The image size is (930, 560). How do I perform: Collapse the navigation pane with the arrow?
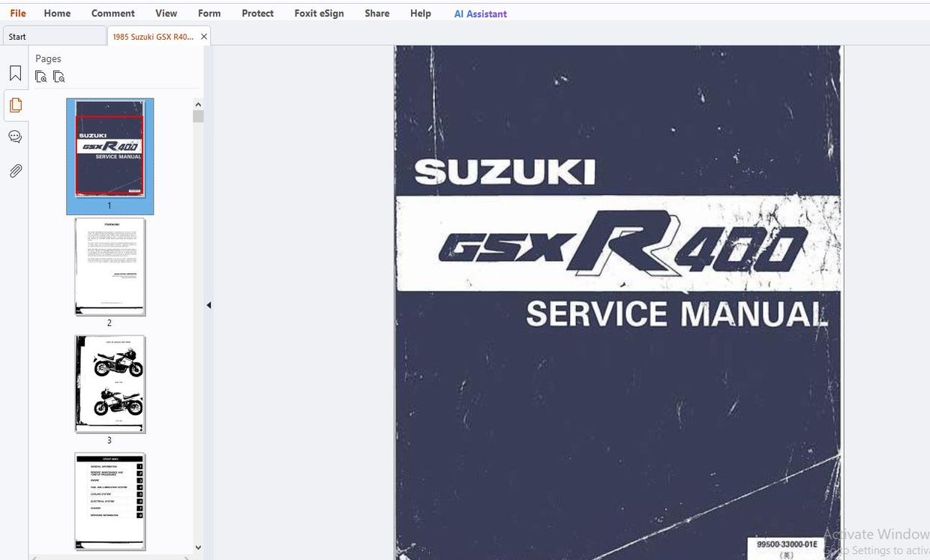point(208,305)
